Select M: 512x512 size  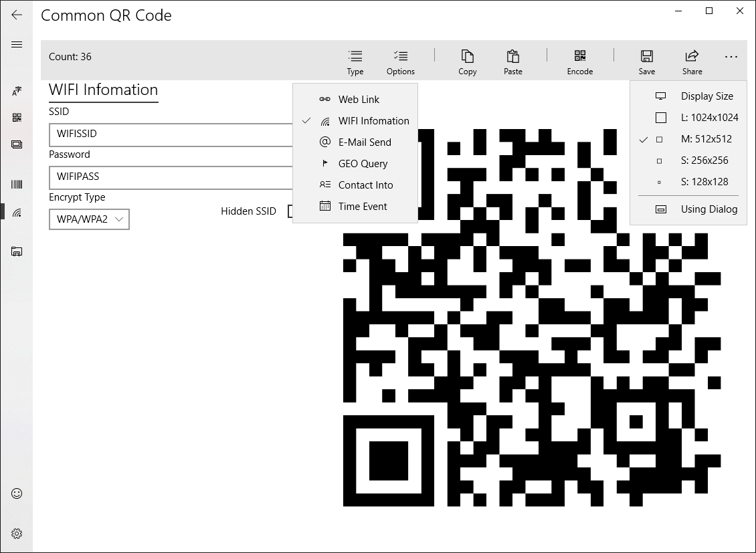pyautogui.click(x=688, y=138)
